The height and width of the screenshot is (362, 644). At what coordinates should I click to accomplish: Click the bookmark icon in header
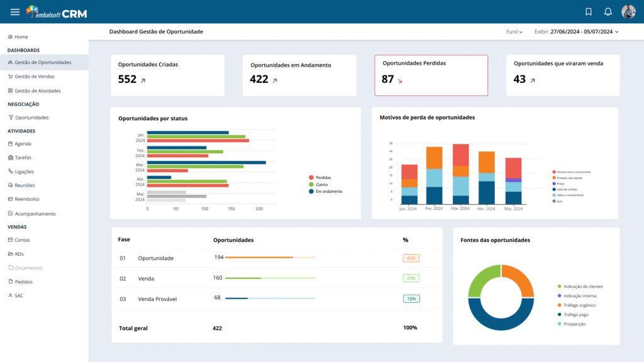pyautogui.click(x=589, y=12)
